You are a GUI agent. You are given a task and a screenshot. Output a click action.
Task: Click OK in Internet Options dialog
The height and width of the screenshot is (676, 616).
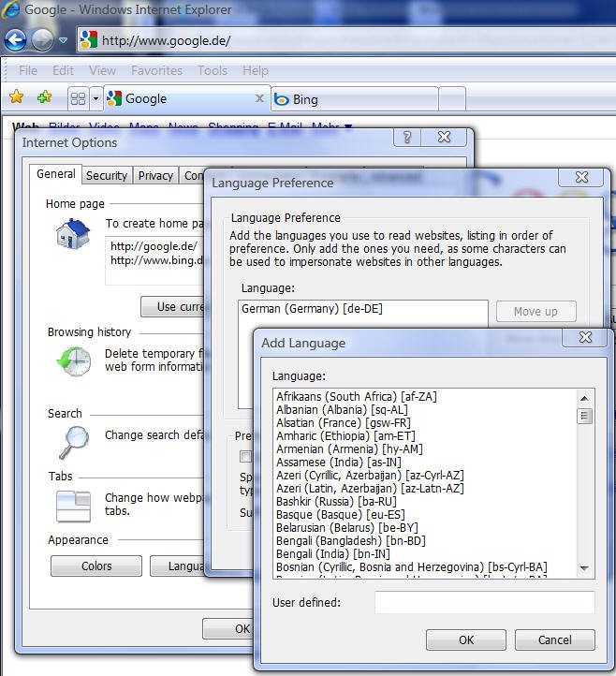coord(227,629)
